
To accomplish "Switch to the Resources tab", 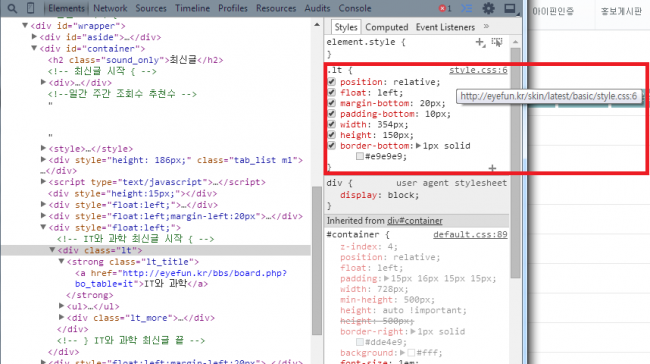I will tap(276, 8).
